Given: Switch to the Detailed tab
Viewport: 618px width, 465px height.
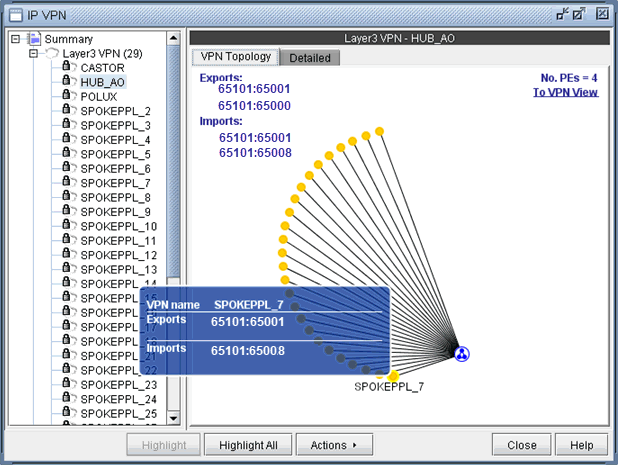Looking at the screenshot, I should click(309, 58).
